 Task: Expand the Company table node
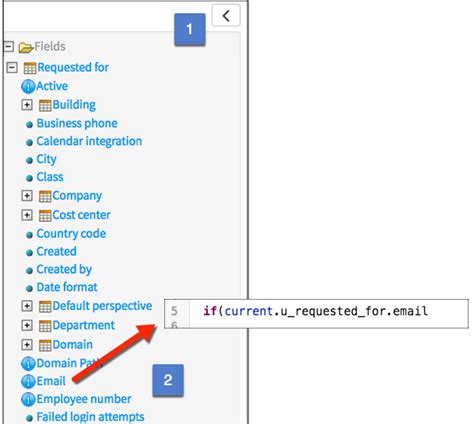tap(27, 196)
